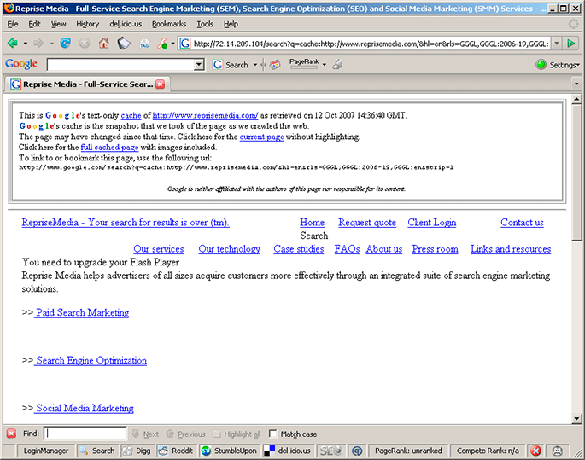Open the File menu
Viewport: 585px width, 460px height.
pyautogui.click(x=13, y=24)
